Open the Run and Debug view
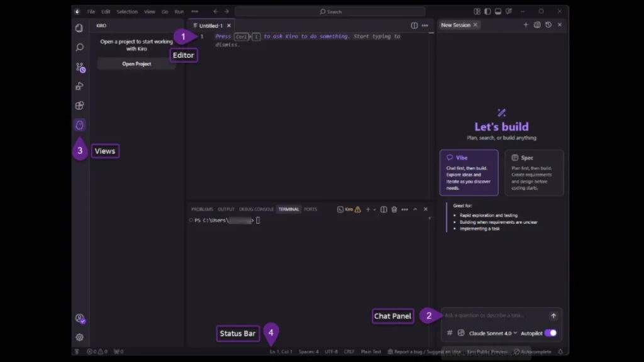The height and width of the screenshot is (362, 644). click(x=79, y=86)
